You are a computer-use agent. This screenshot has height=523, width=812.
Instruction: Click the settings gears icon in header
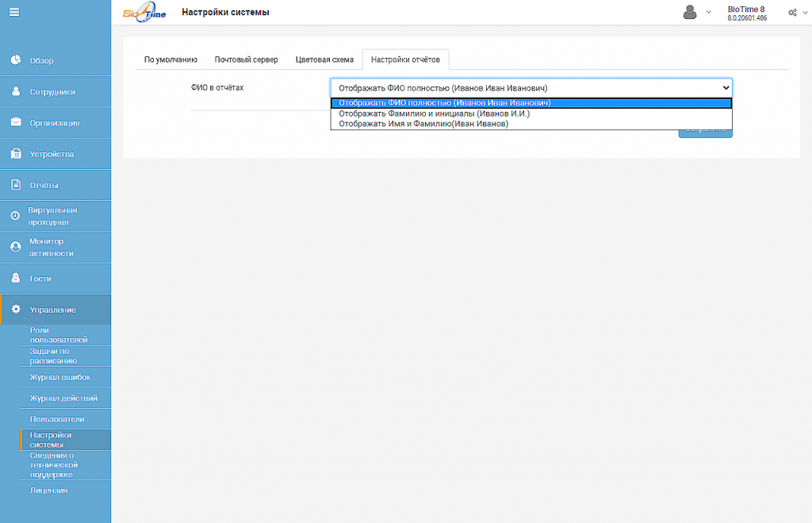click(792, 13)
